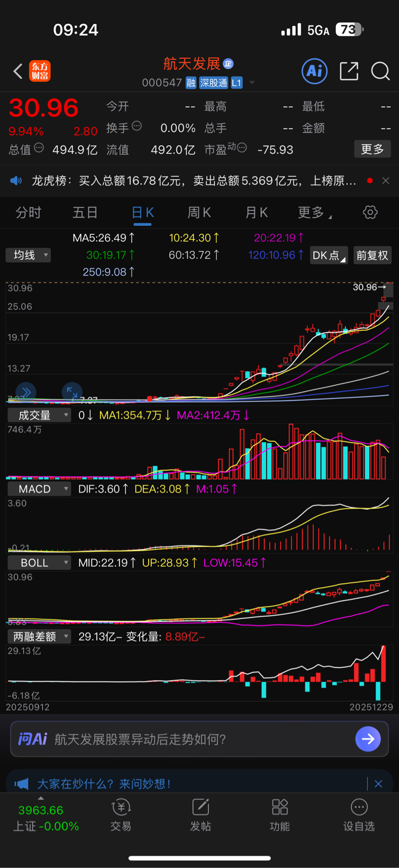Open the BOLL indicator dropdown
This screenshot has width=399, height=868.
(39, 563)
